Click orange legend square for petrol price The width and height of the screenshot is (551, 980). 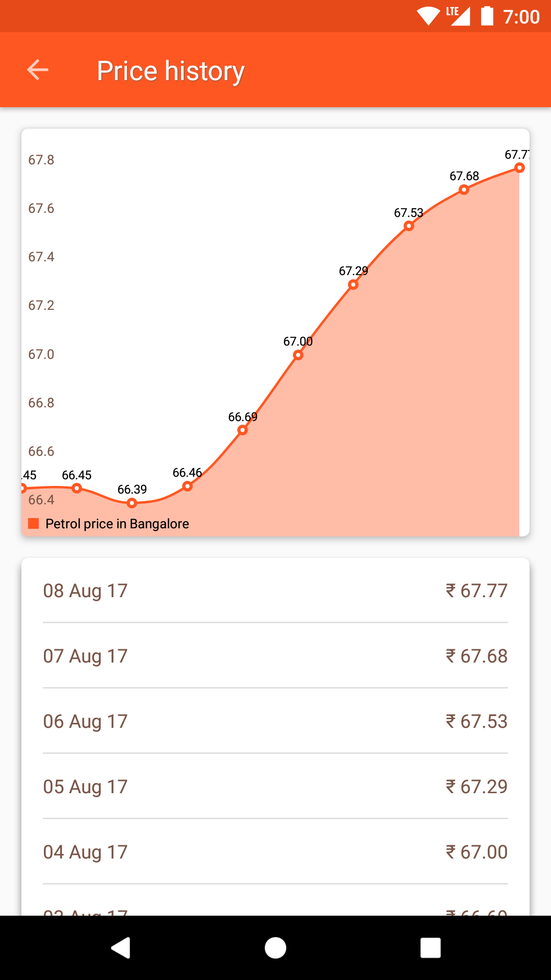click(34, 523)
